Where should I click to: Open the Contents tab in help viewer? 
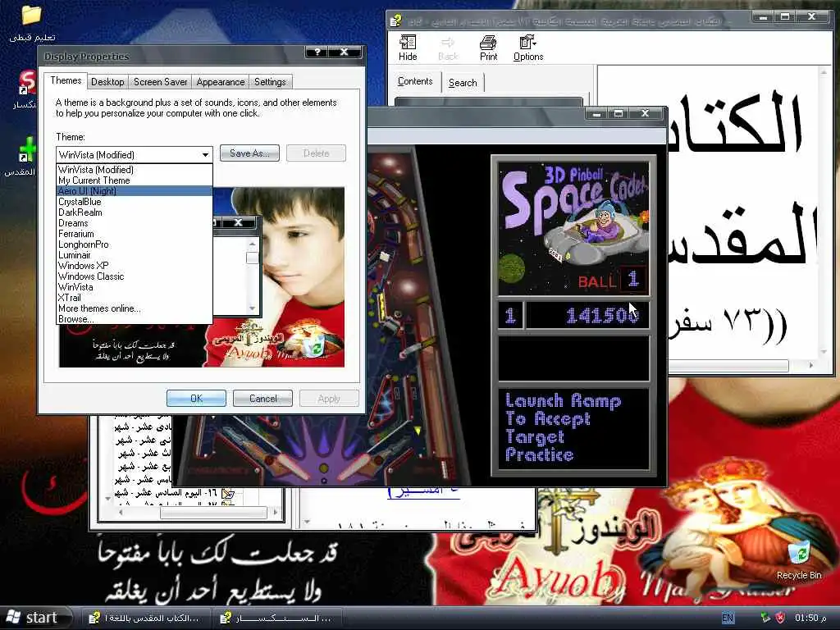coord(414,81)
